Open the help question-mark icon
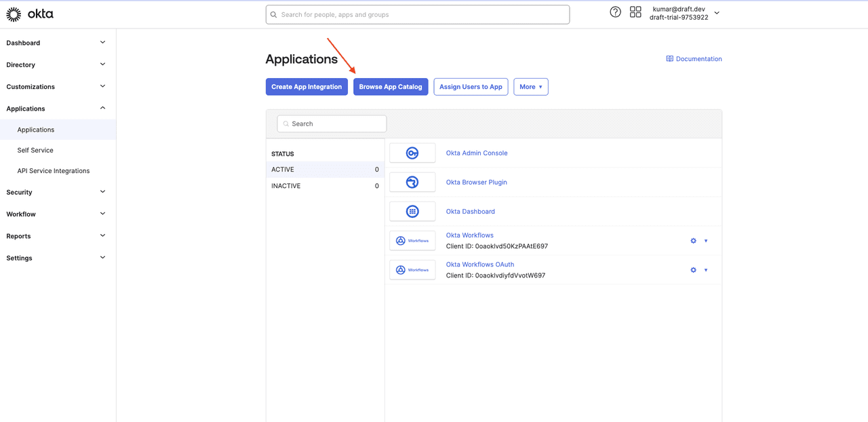 coord(615,12)
